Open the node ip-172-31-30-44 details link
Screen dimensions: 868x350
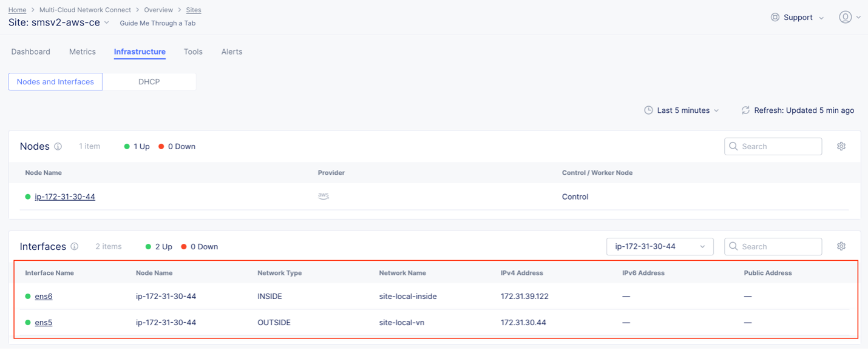point(65,196)
